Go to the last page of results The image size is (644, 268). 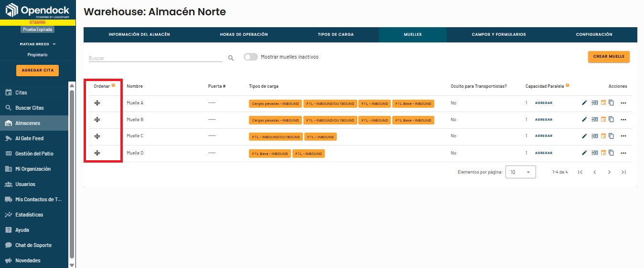(623, 172)
